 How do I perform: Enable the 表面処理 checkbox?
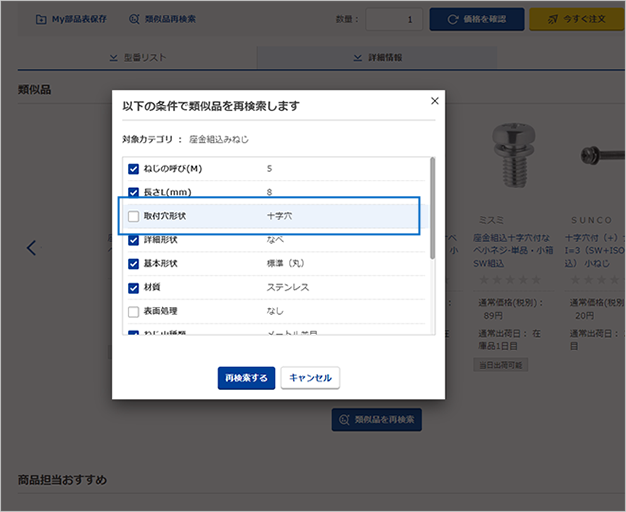click(x=134, y=312)
